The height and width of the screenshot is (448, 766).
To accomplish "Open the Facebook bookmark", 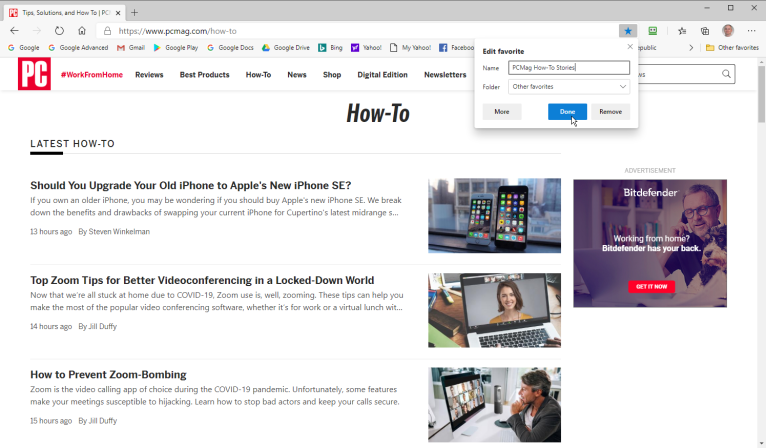I will coord(456,47).
